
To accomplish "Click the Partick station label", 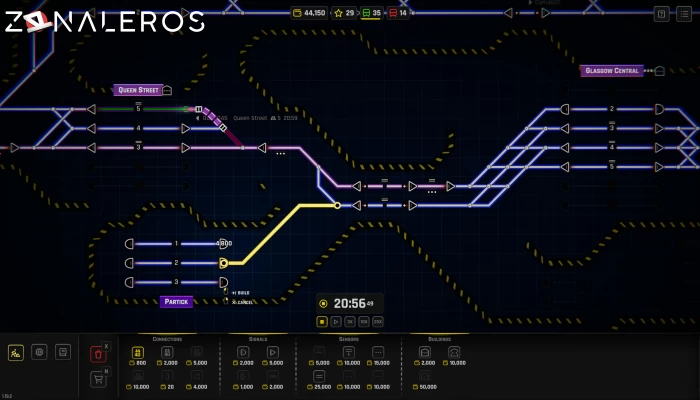I will click(x=176, y=302).
